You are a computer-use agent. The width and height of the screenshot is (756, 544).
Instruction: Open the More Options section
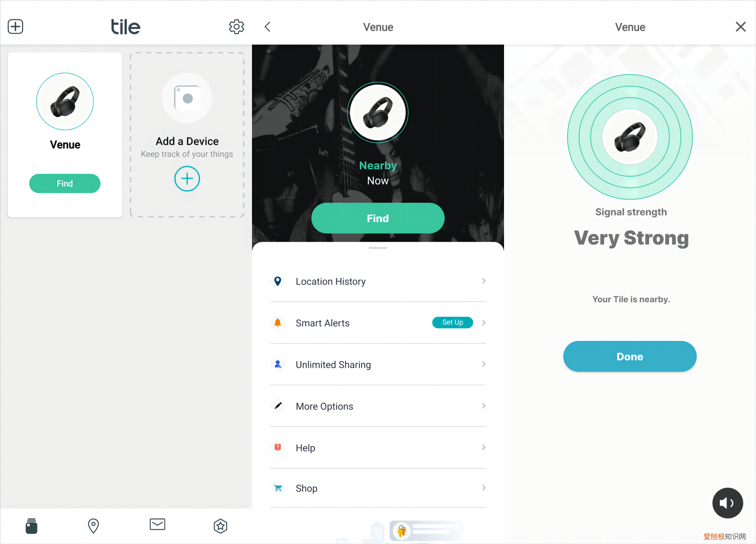click(x=378, y=406)
